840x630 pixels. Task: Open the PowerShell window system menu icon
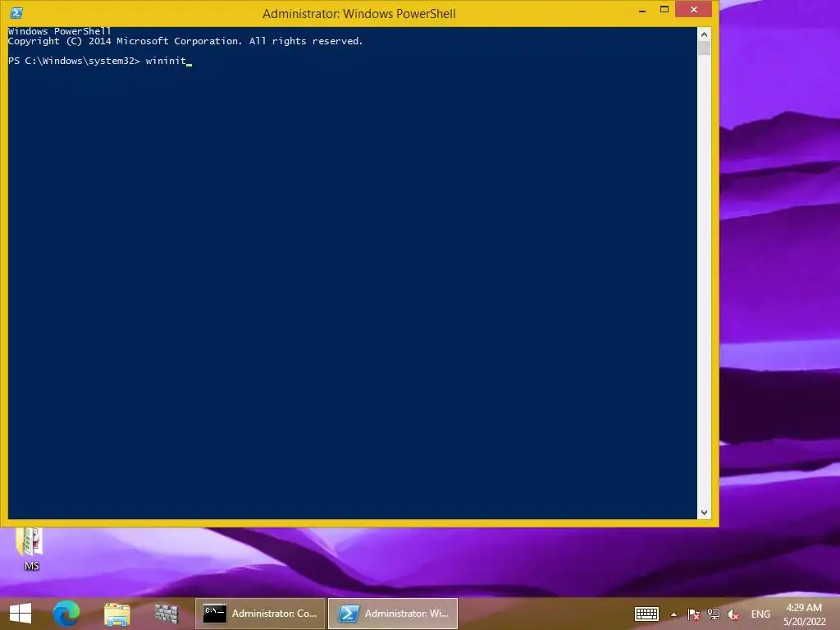[x=16, y=13]
